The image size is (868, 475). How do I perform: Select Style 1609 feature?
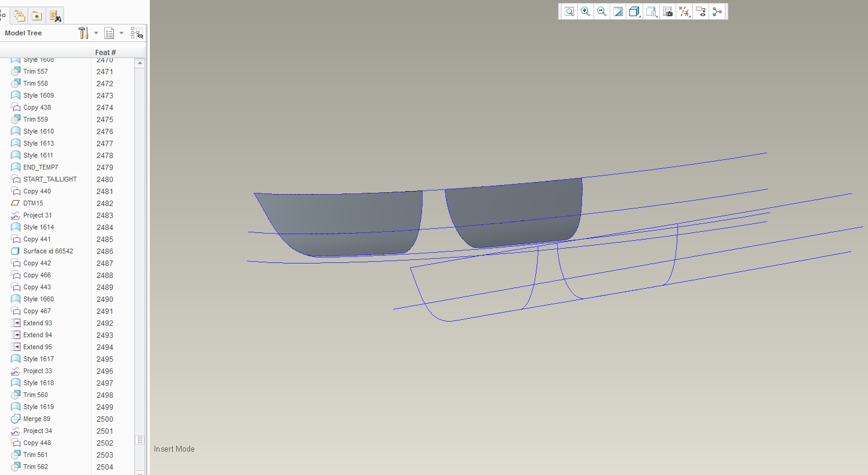point(38,95)
